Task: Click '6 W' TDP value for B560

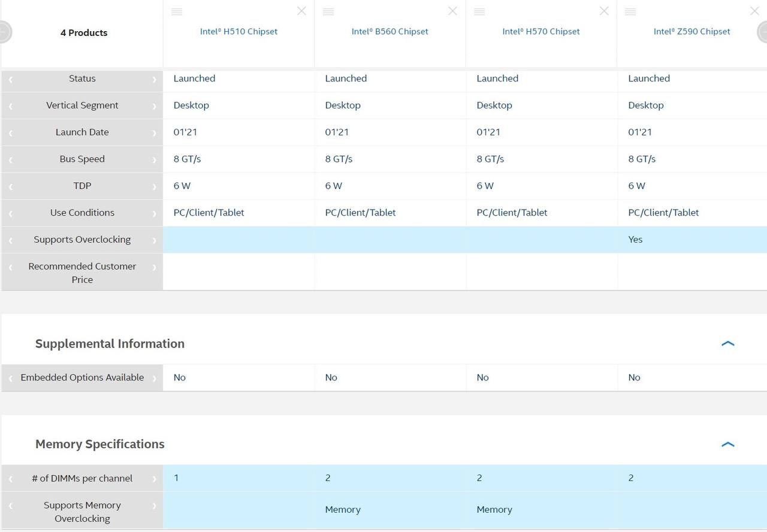Action: [x=334, y=186]
